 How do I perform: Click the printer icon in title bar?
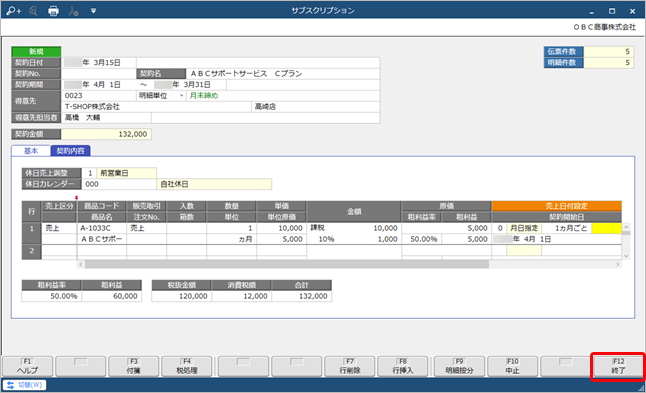coord(54,11)
